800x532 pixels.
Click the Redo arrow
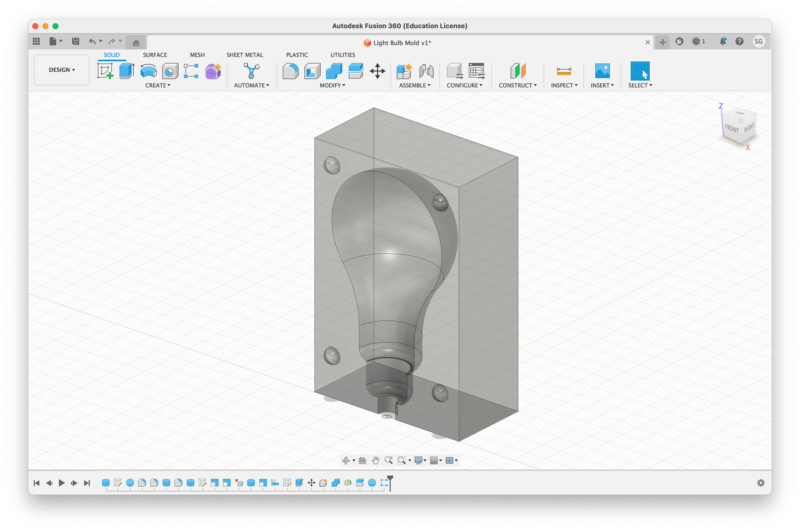[x=112, y=41]
